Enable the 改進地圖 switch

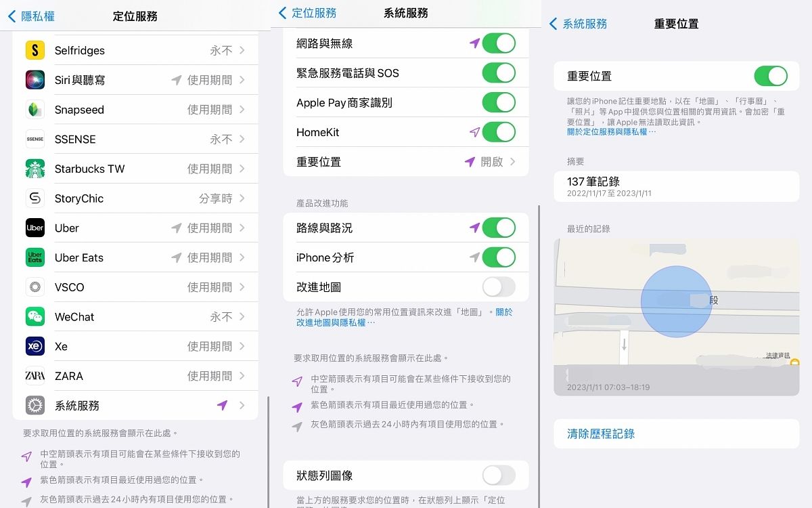(499, 287)
